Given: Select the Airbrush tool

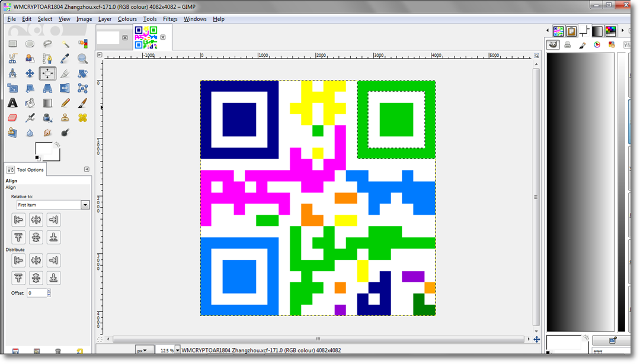Looking at the screenshot, I should 30,118.
